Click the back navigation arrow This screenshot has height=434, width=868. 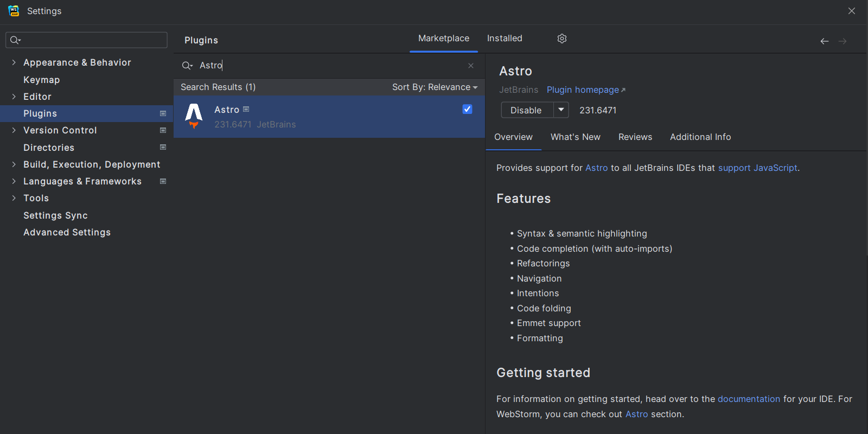(824, 41)
